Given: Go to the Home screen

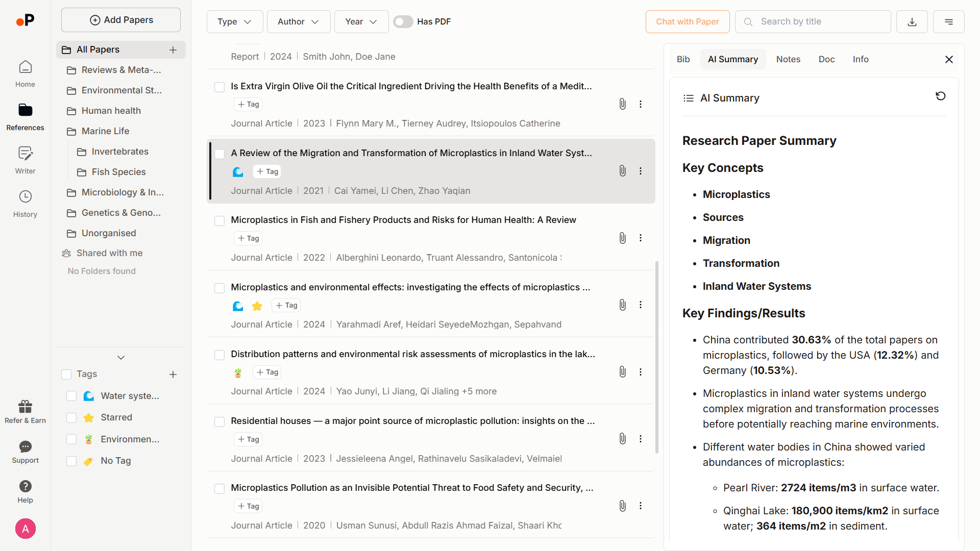Looking at the screenshot, I should 25,73.
